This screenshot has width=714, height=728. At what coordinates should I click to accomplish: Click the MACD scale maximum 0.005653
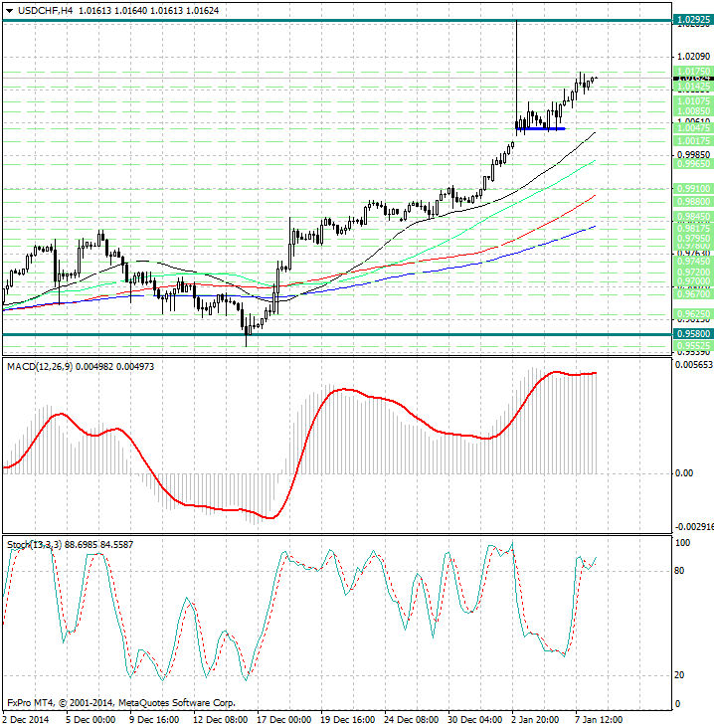point(694,365)
